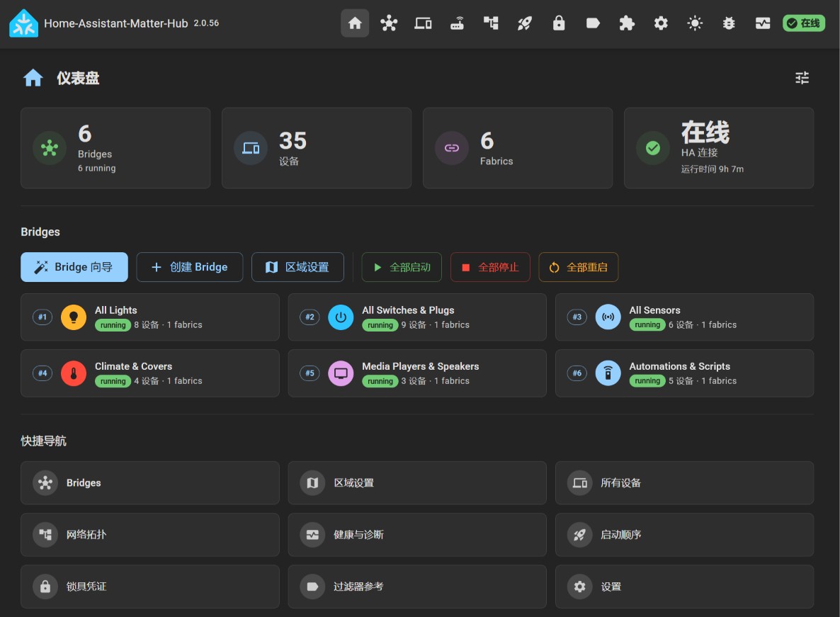The image size is (840, 617).
Task: Toggle the sun theme icon
Action: coord(695,23)
